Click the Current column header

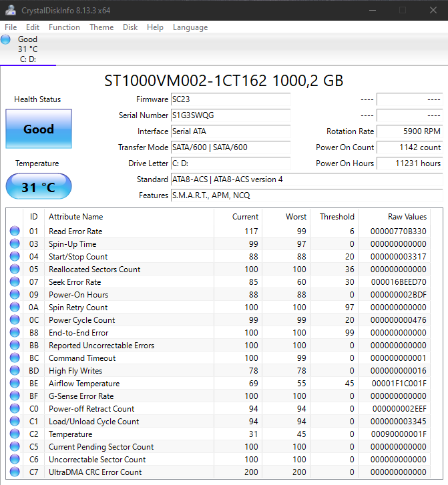pos(238,217)
